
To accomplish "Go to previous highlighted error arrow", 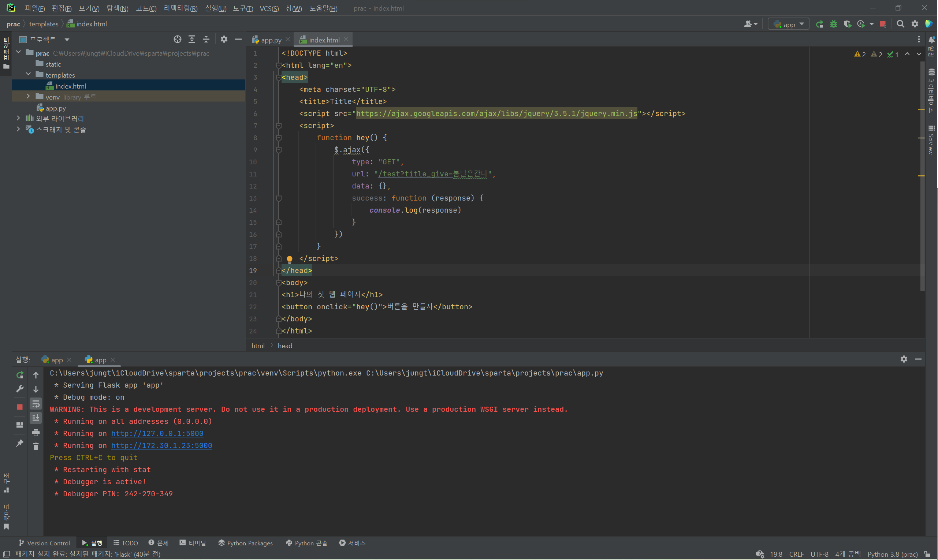I will click(907, 54).
